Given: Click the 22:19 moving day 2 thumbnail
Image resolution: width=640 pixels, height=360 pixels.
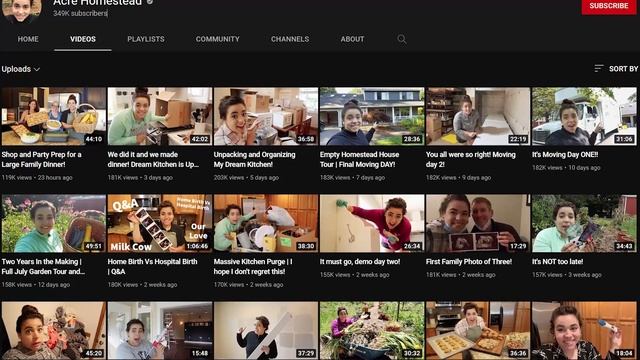Looking at the screenshot, I should (x=478, y=116).
